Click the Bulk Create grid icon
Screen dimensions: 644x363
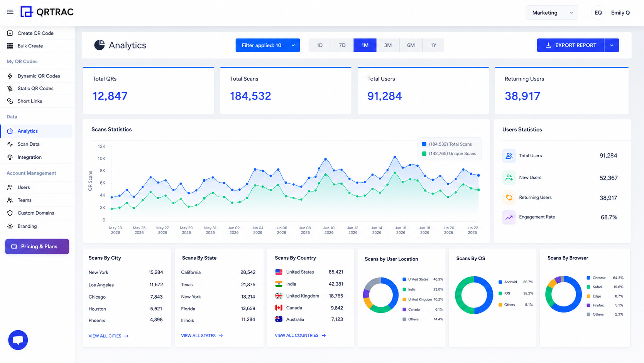coord(10,46)
